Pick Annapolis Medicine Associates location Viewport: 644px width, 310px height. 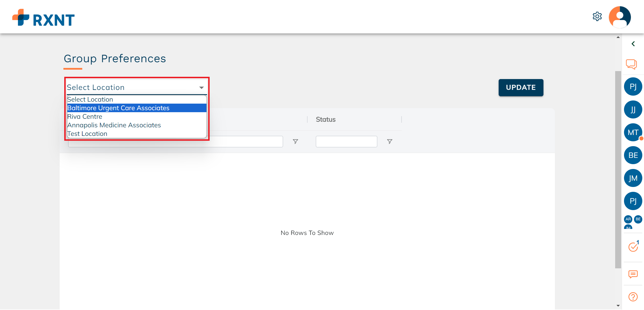(x=137, y=125)
